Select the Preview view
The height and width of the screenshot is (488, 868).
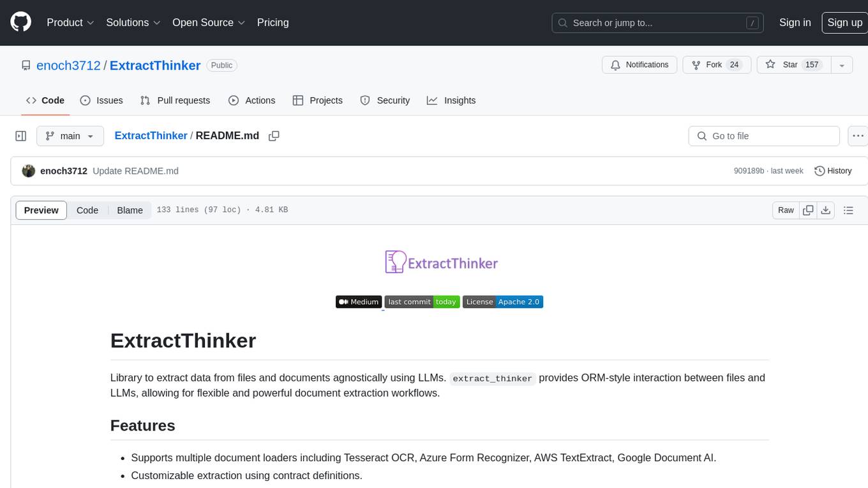click(x=41, y=210)
